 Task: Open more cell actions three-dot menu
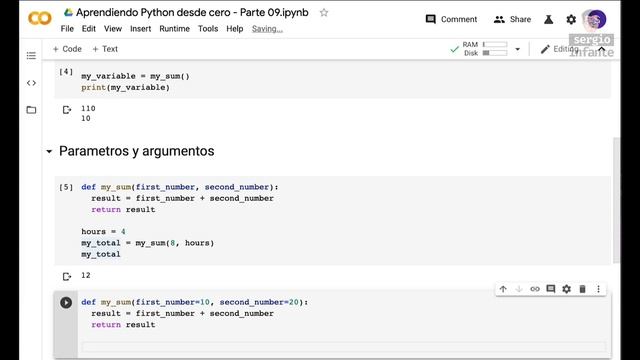(x=598, y=289)
